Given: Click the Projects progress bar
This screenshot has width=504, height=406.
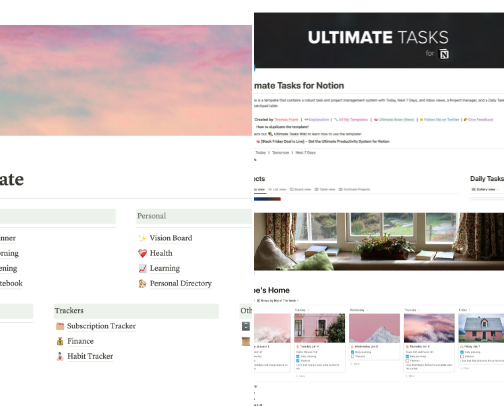Looking at the screenshot, I should [x=267, y=199].
